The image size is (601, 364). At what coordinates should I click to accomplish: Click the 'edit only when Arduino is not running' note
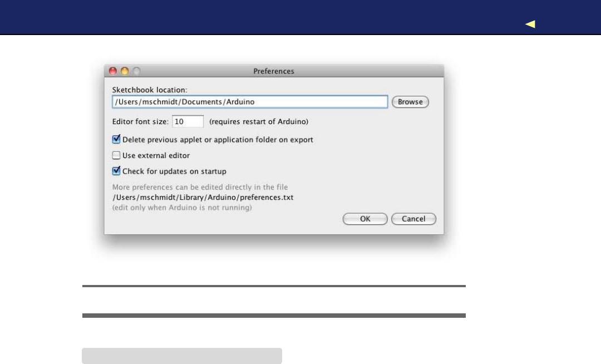point(182,208)
